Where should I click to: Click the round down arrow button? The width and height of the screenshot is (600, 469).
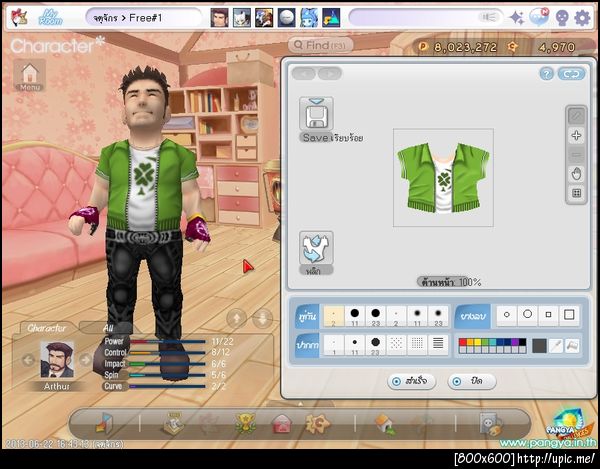coord(263,318)
